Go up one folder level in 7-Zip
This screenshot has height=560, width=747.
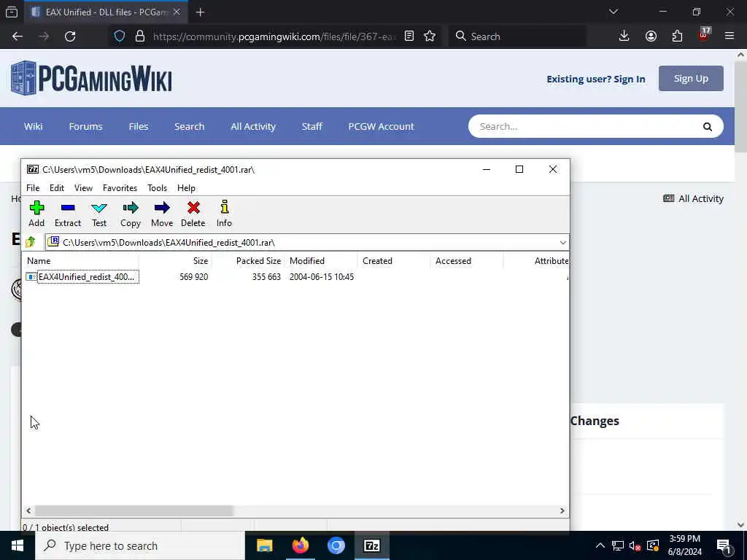(31, 242)
